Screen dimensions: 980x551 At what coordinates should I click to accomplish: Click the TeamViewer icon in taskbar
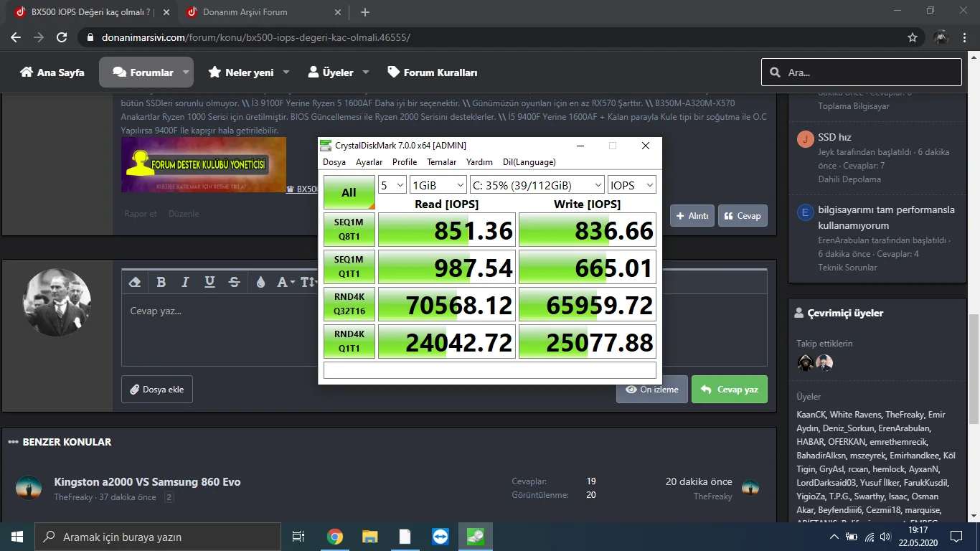(440, 537)
